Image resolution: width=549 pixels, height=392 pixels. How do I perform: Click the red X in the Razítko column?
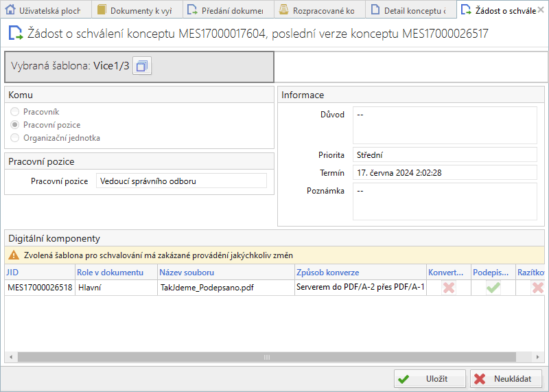coord(538,288)
